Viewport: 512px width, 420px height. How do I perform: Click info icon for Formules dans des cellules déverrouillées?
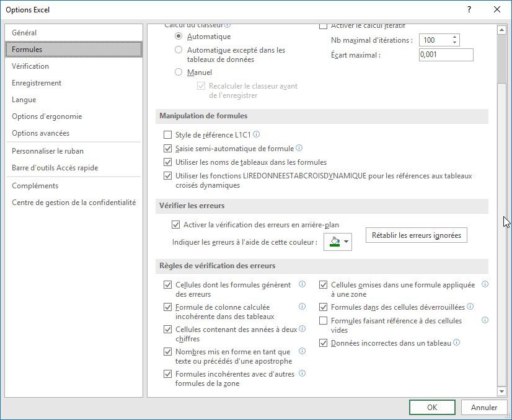click(x=471, y=307)
